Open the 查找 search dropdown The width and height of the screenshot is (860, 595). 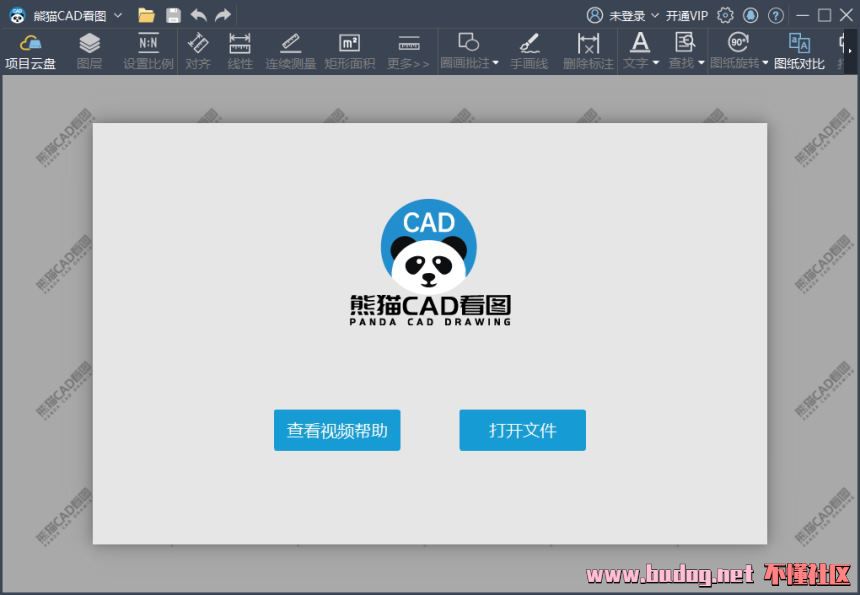tap(686, 51)
